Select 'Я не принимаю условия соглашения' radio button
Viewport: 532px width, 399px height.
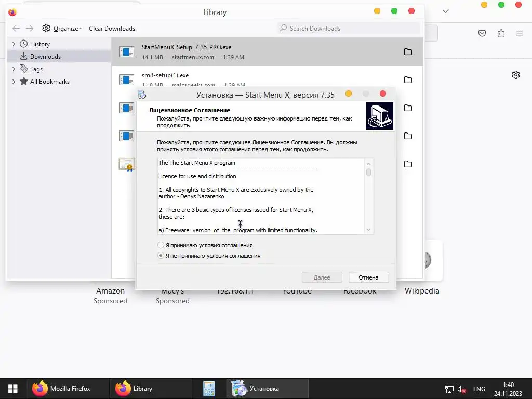pos(161,256)
